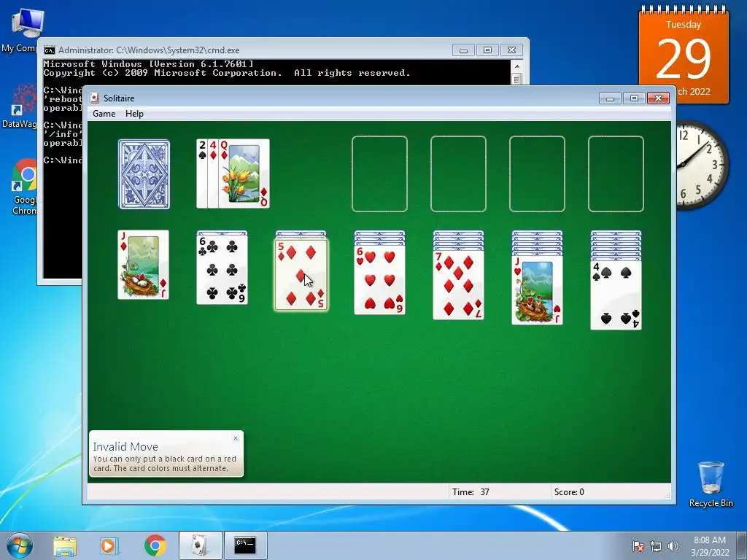Open the Action Center flag tray icon

[x=638, y=546]
